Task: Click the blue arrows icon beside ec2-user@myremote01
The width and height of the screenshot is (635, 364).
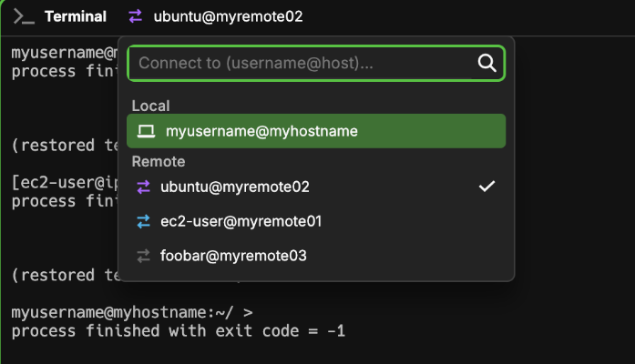Action: [143, 221]
